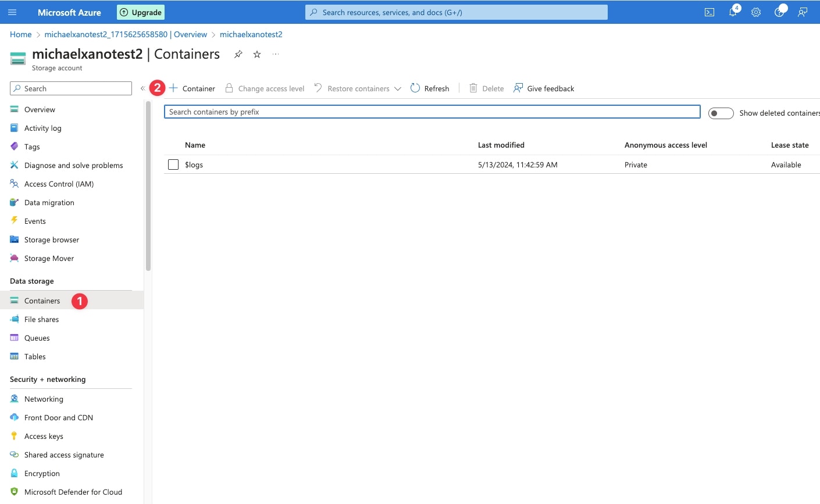
Task: Open the Azure portal hamburger menu
Action: coord(12,12)
